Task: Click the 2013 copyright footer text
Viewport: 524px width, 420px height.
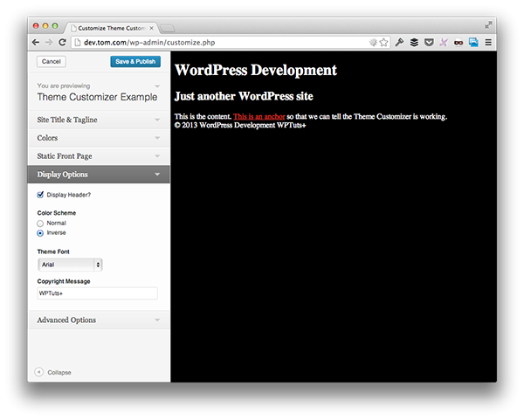Action: click(x=240, y=125)
